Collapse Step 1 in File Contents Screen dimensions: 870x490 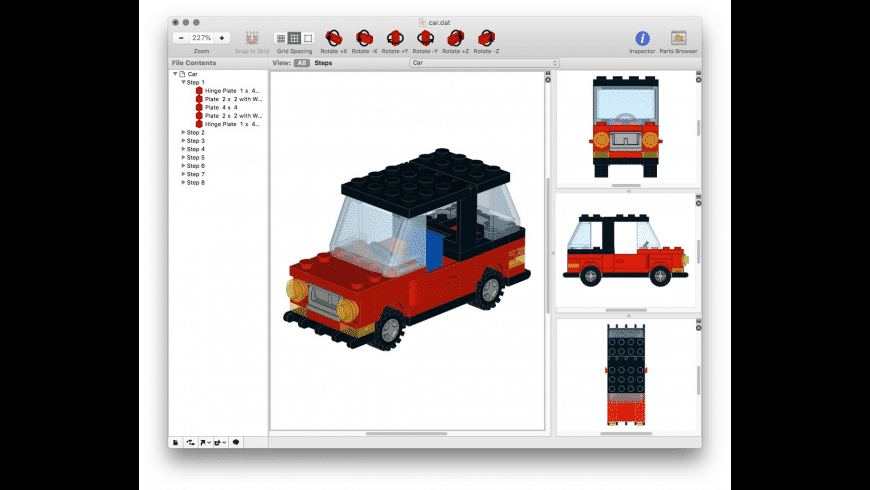pyautogui.click(x=183, y=82)
